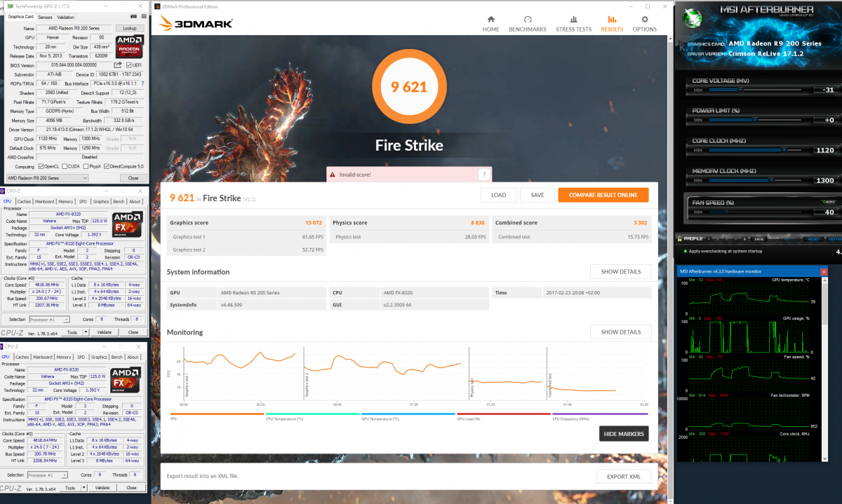Open 3DMark HOME icon
Image resolution: width=842 pixels, height=504 pixels.
tap(491, 20)
